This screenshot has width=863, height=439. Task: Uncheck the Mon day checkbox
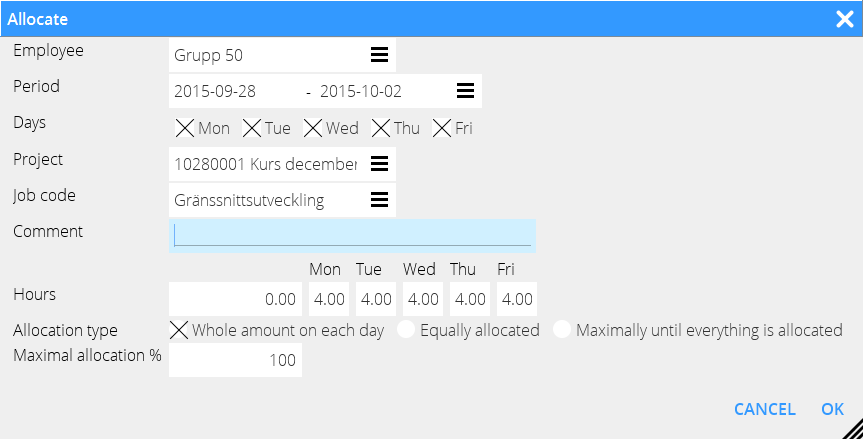click(x=185, y=128)
